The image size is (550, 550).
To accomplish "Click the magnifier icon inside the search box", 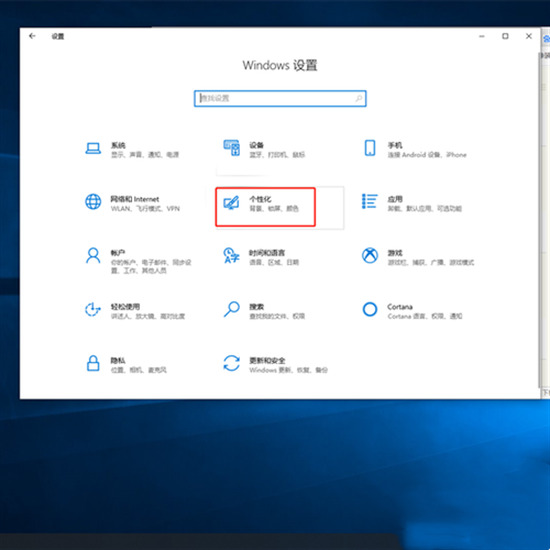I will point(358,99).
